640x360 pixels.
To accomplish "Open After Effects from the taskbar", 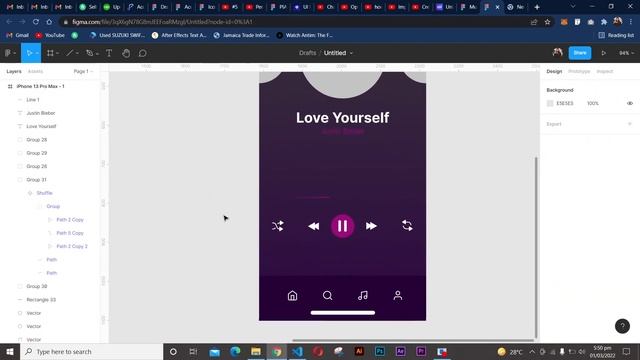I will [400, 351].
